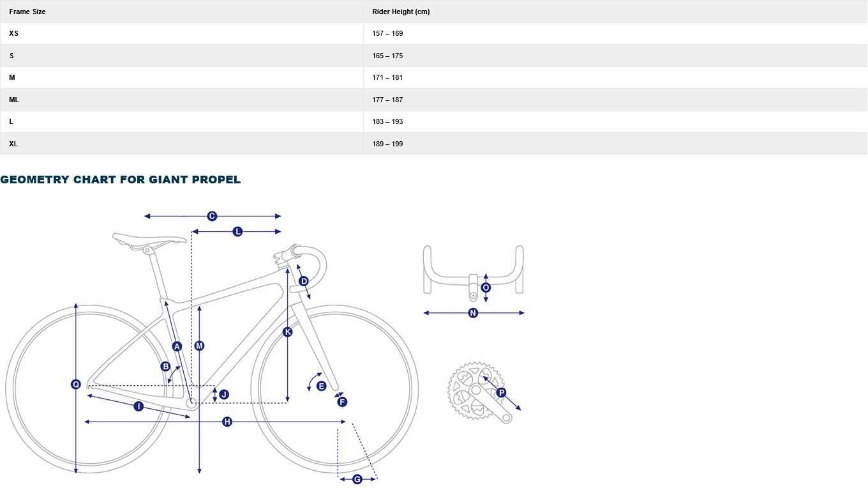Screen dimensions: 868x497
Task: Click the circled Q wheel size marker
Action: pyautogui.click(x=76, y=384)
